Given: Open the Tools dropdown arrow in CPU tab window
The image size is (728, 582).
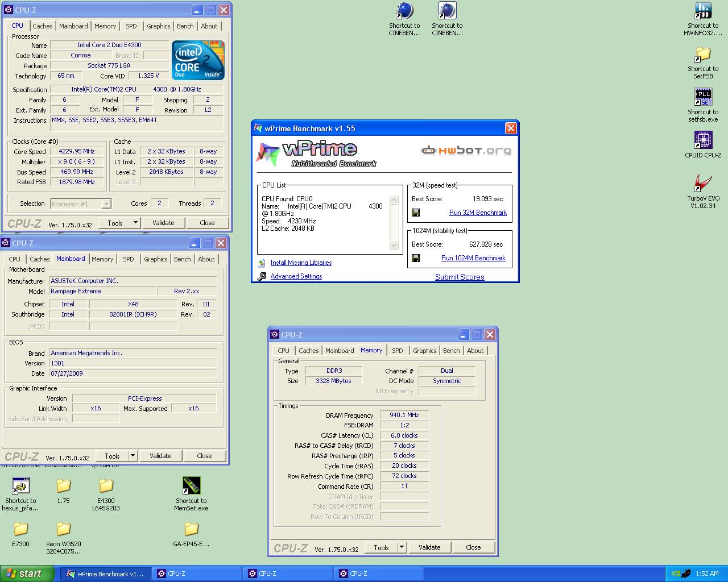Looking at the screenshot, I should point(135,223).
